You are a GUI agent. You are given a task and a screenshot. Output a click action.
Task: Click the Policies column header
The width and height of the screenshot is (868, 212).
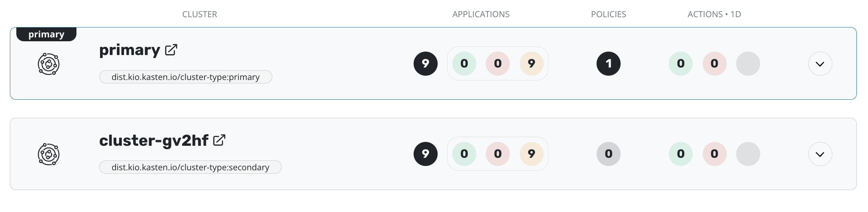608,14
